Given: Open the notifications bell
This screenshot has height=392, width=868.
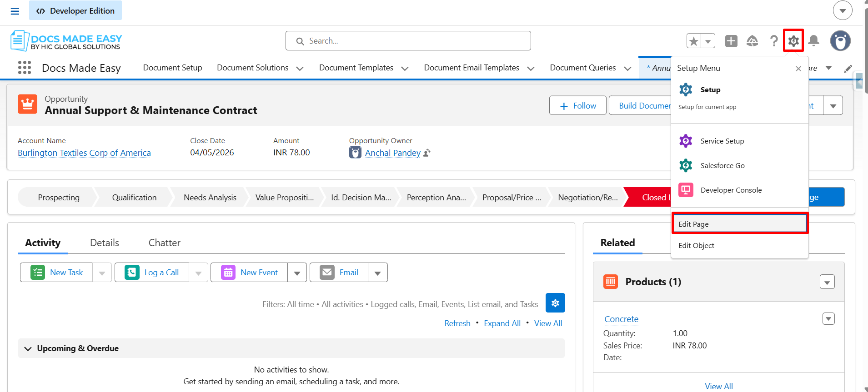Looking at the screenshot, I should pos(814,41).
